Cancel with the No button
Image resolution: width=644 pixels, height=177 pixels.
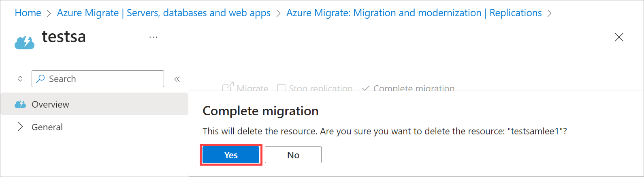(x=293, y=155)
